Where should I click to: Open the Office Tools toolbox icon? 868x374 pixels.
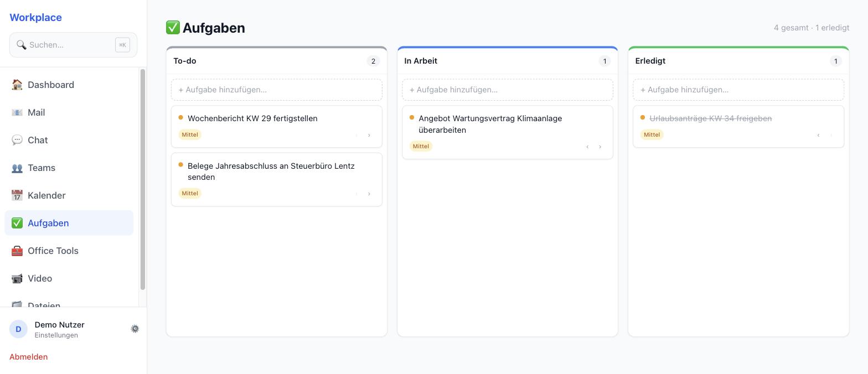tap(17, 251)
